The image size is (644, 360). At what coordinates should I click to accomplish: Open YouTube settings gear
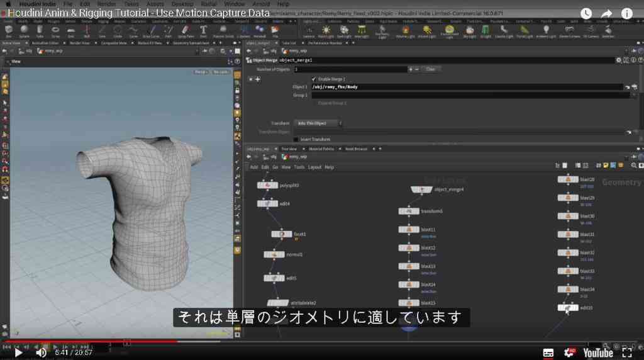pos(570,352)
